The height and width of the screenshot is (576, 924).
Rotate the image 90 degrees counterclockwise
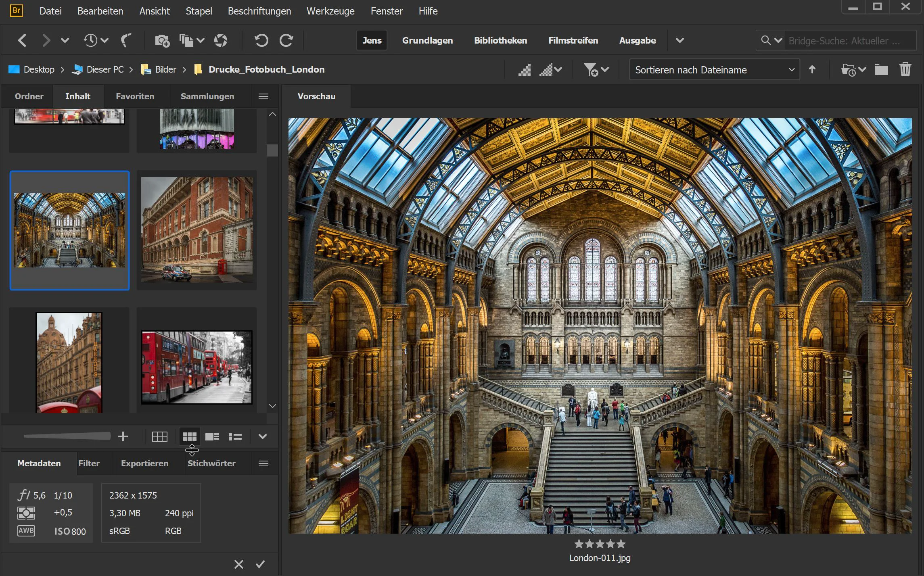pyautogui.click(x=261, y=40)
